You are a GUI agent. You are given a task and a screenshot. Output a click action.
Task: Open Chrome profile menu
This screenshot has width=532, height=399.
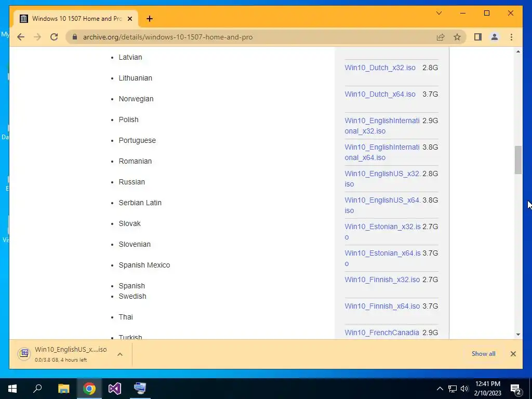[495, 37]
